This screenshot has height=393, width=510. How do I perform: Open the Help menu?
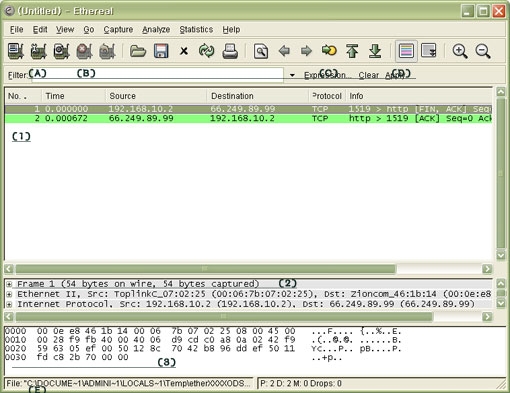pyautogui.click(x=231, y=30)
